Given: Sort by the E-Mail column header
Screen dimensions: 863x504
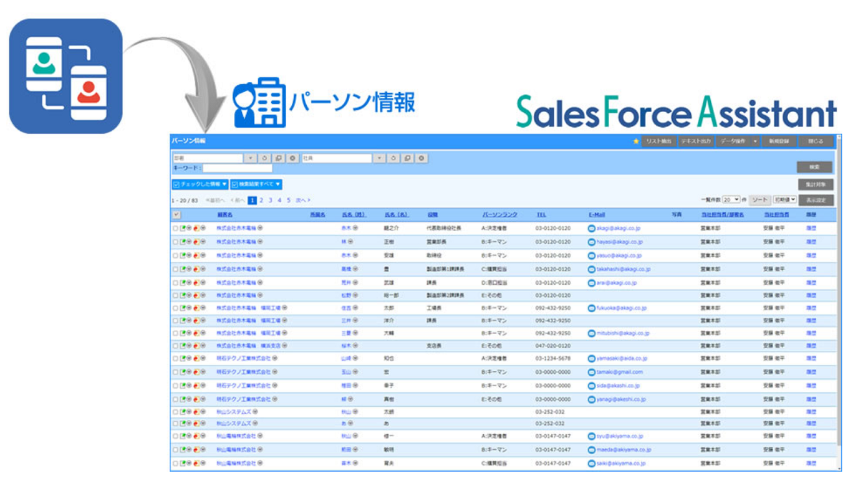Looking at the screenshot, I should (x=597, y=215).
